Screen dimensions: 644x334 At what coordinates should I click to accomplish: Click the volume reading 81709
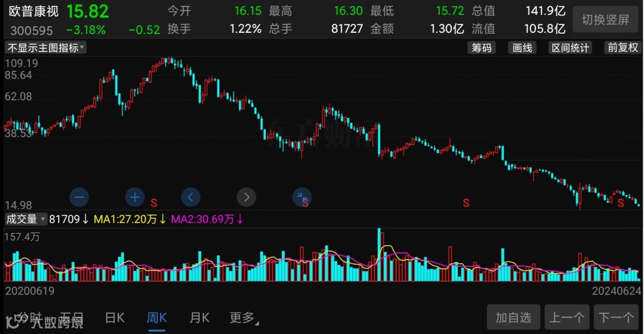pyautogui.click(x=64, y=219)
